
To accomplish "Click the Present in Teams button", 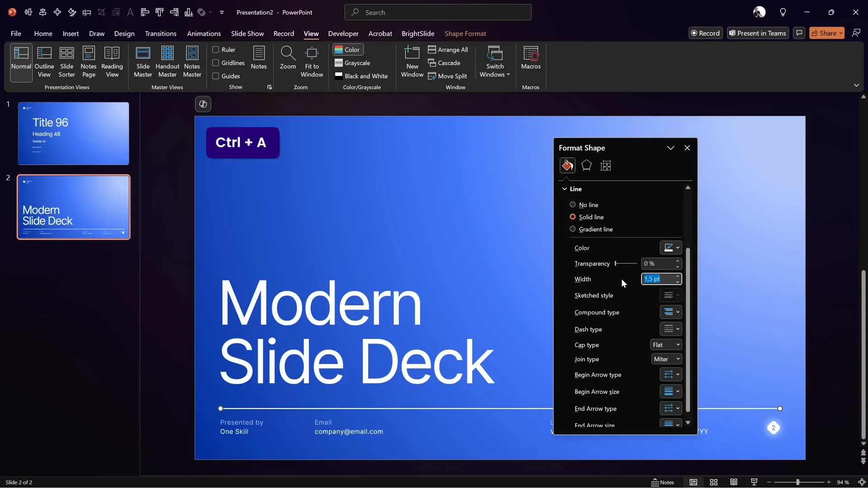I will pyautogui.click(x=757, y=33).
